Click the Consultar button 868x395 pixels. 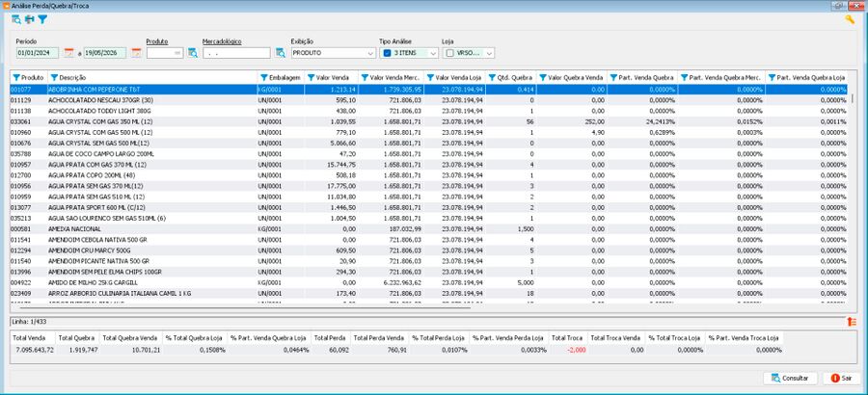click(x=790, y=379)
